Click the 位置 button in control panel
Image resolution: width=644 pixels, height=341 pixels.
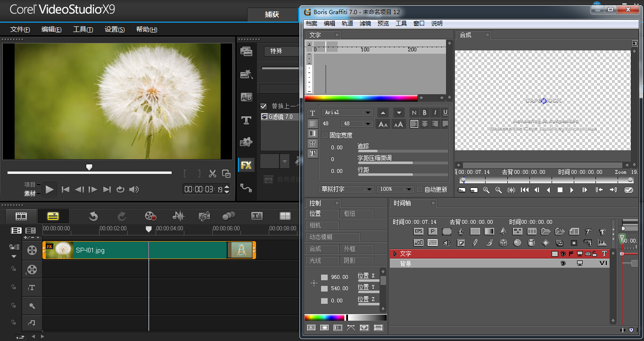[x=322, y=214]
